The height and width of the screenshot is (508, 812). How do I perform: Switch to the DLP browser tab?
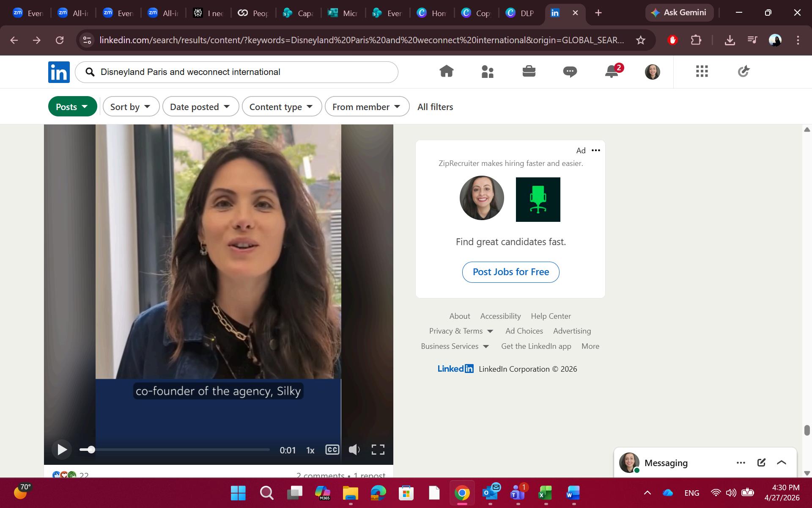521,13
